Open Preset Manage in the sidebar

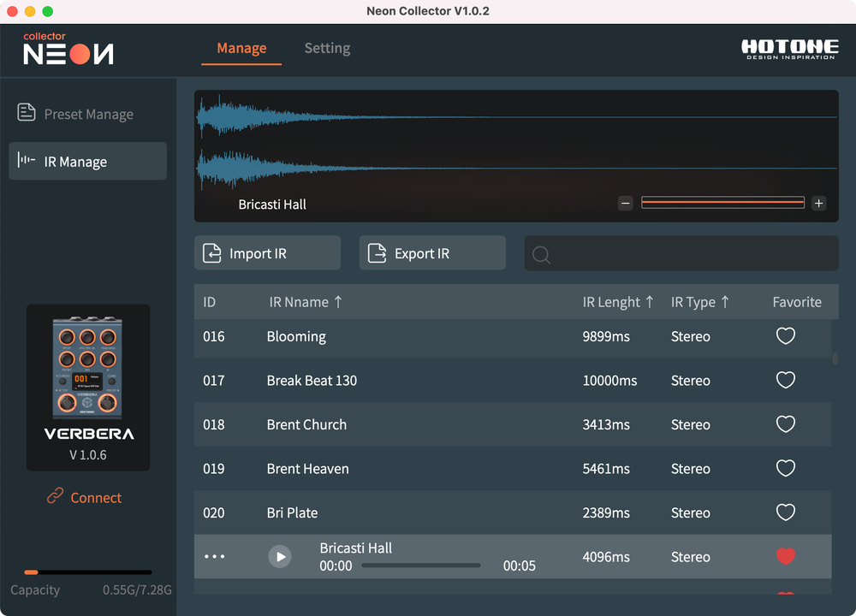click(x=88, y=114)
